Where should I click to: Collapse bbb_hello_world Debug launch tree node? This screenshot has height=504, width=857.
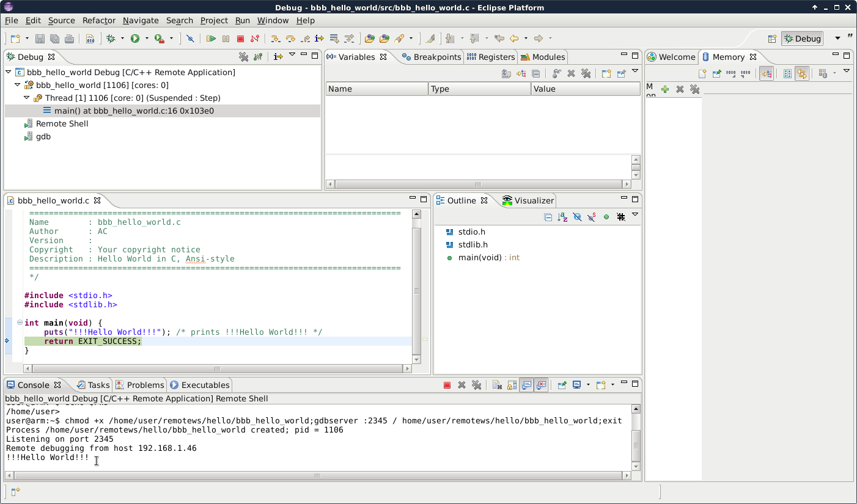tap(9, 72)
